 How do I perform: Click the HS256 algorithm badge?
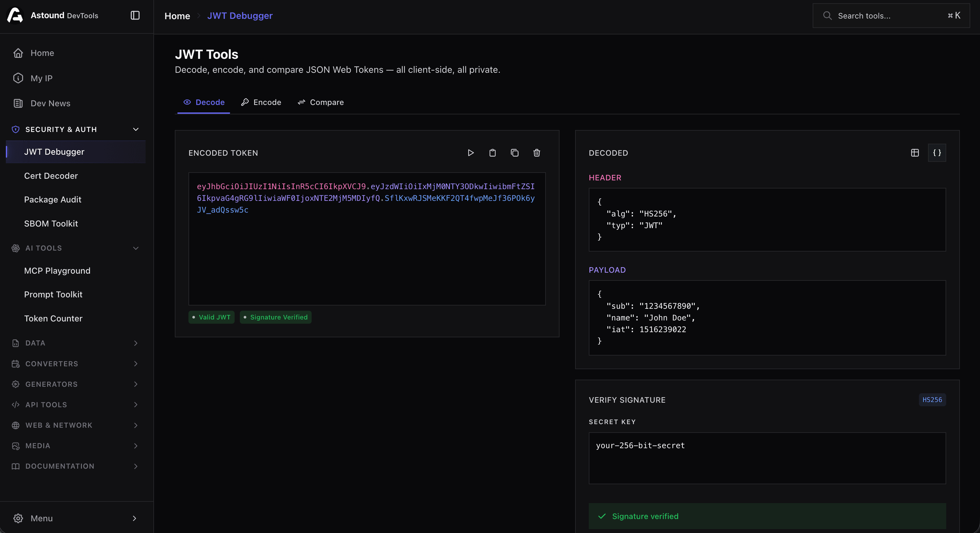pos(932,400)
